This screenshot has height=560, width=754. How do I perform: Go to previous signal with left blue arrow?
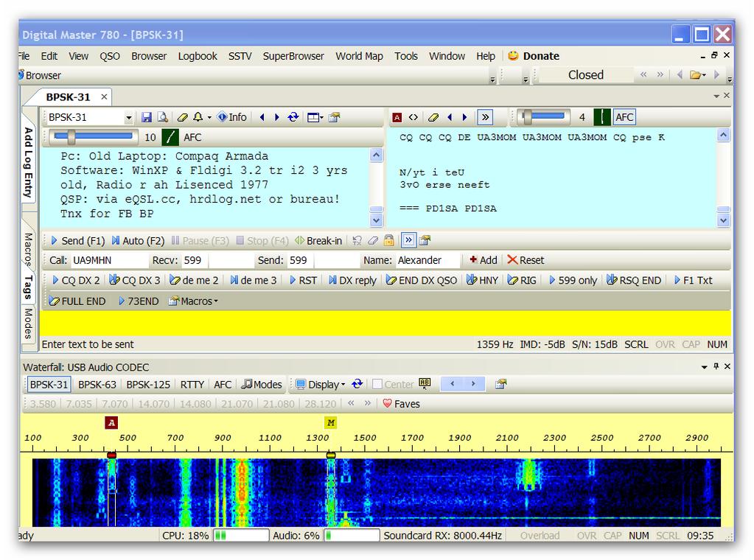(x=262, y=117)
